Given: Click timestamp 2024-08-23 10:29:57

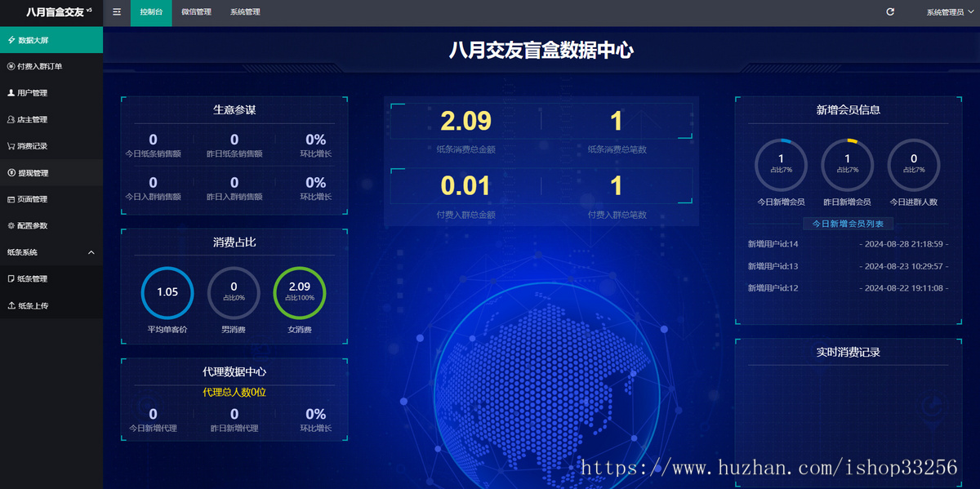Looking at the screenshot, I should pyautogui.click(x=904, y=266).
